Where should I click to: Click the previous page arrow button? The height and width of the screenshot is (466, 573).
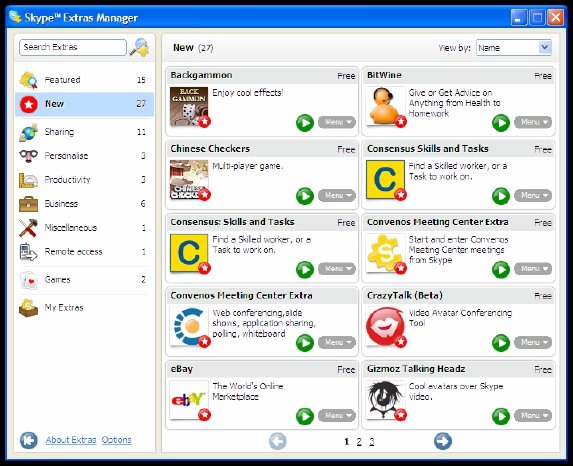tap(278, 441)
